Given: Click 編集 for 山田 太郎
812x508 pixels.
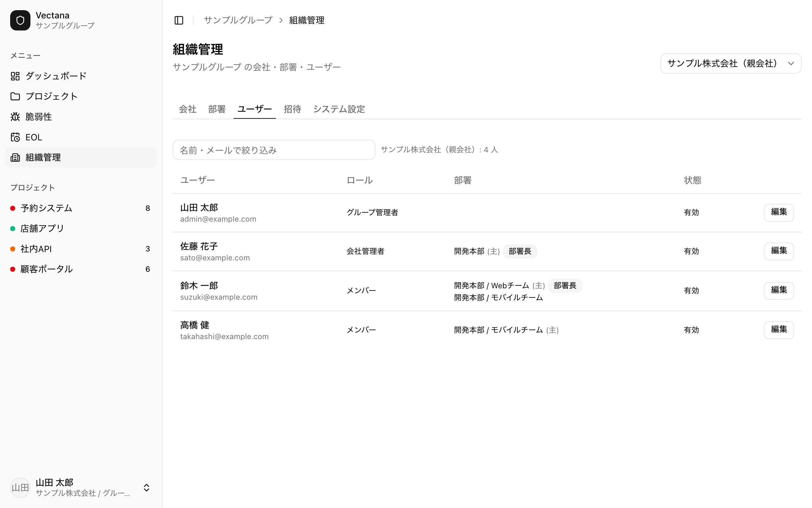Looking at the screenshot, I should coord(779,212).
